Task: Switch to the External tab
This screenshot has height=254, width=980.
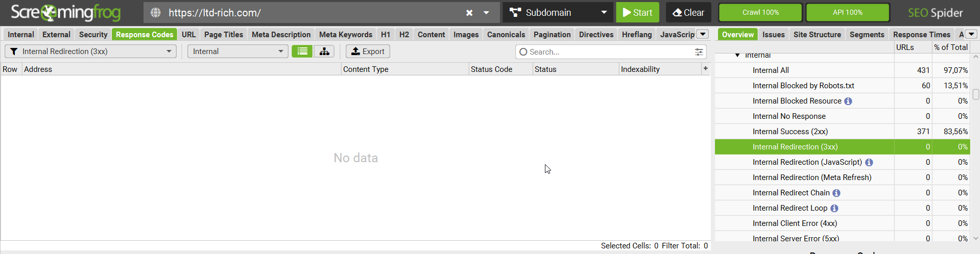Action: tap(56, 34)
